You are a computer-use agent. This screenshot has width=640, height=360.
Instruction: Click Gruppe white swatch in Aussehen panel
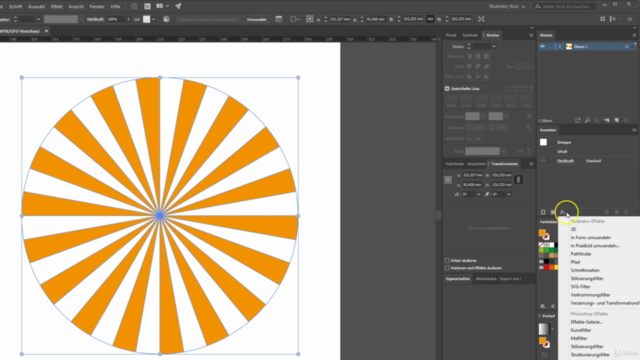[x=543, y=142]
